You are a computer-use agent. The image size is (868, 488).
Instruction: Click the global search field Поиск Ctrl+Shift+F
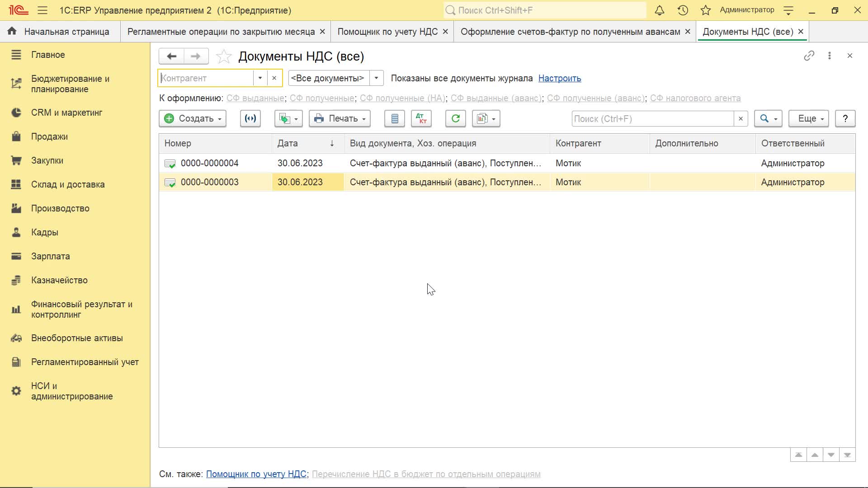(545, 10)
